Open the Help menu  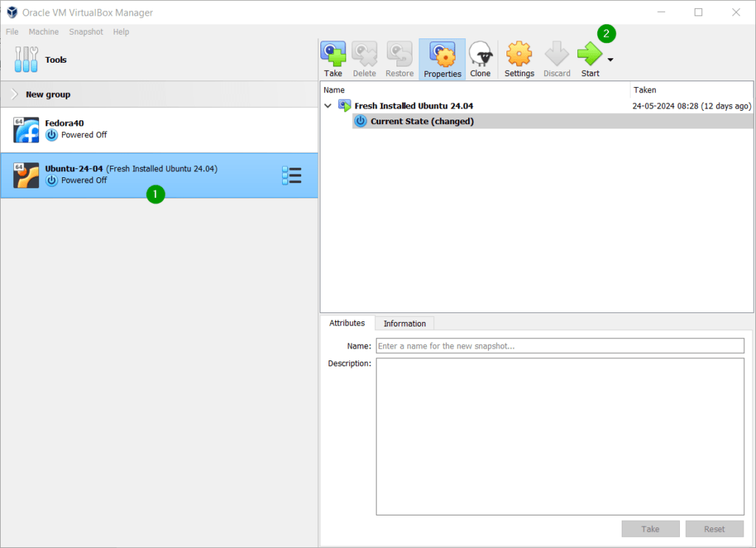[x=121, y=32]
